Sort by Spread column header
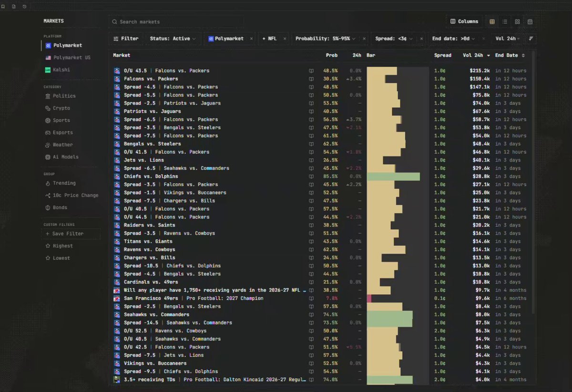 coord(443,55)
